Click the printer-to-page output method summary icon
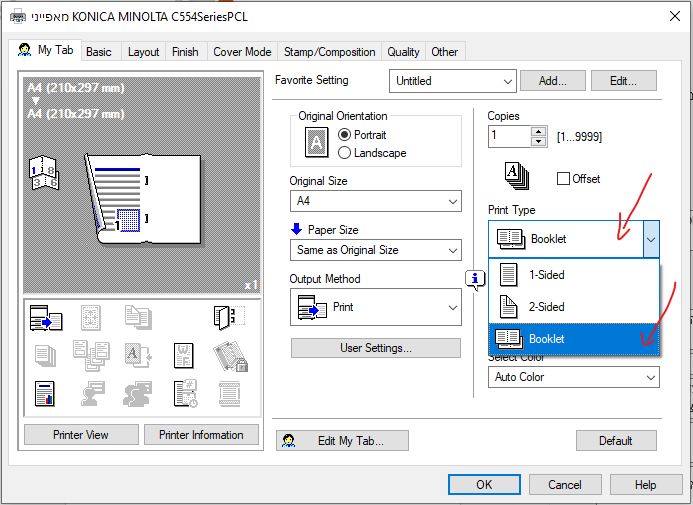 click(46, 317)
